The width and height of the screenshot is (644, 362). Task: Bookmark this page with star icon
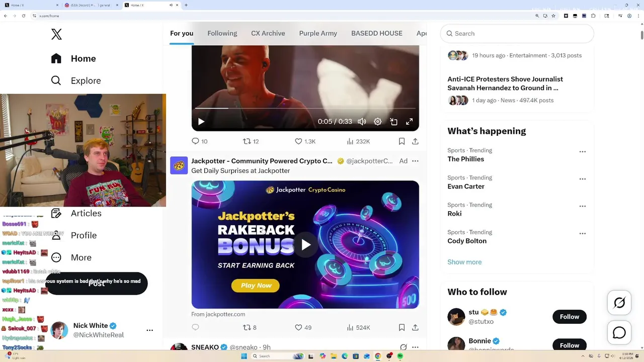tap(553, 16)
